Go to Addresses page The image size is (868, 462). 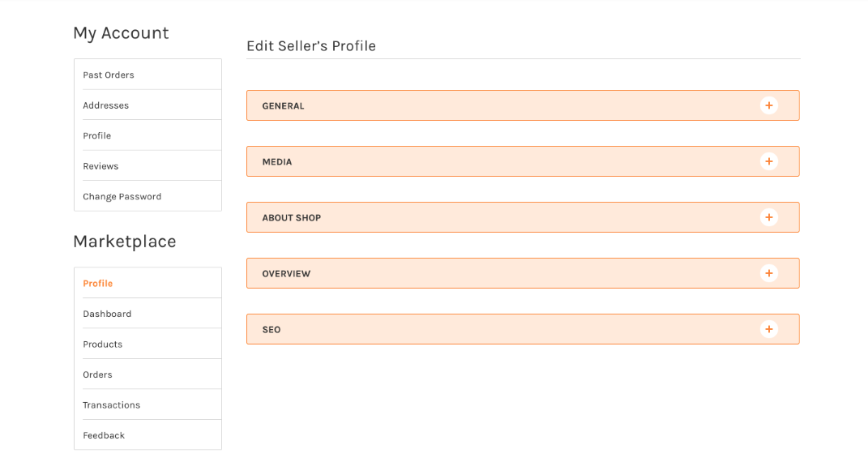click(x=105, y=105)
